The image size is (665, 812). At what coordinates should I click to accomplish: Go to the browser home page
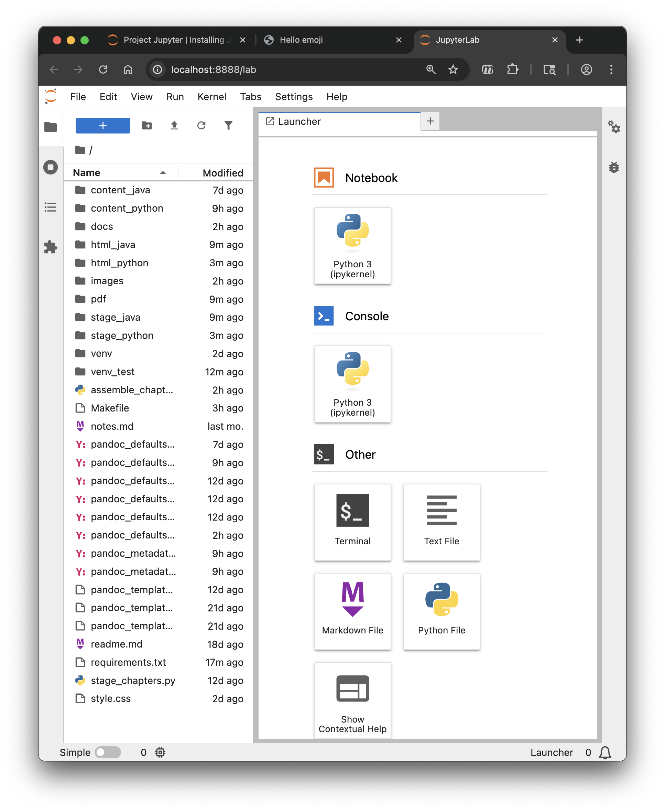128,70
